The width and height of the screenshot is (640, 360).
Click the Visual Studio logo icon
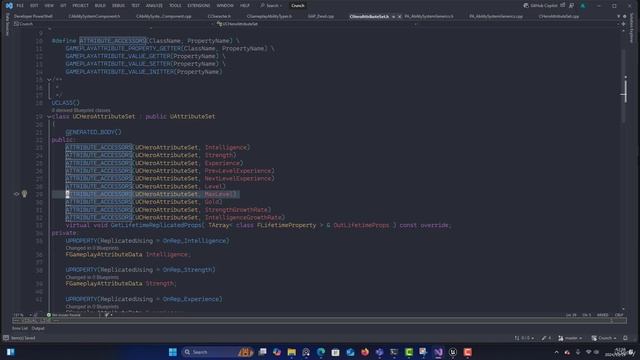point(9,6)
